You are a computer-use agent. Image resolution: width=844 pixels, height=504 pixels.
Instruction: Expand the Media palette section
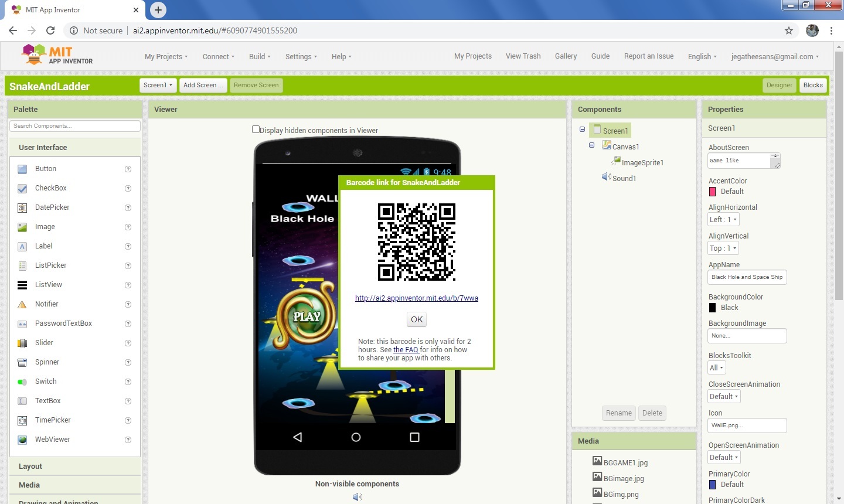click(75, 485)
